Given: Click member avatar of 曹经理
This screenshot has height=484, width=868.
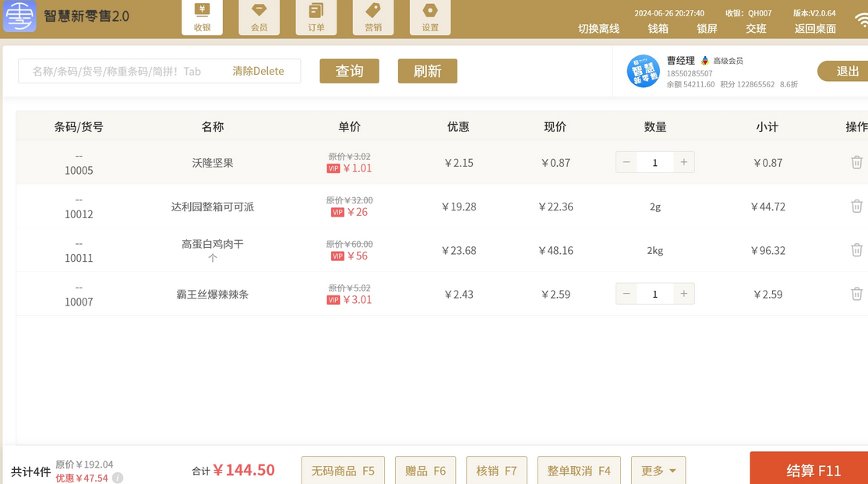Looking at the screenshot, I should (x=643, y=71).
